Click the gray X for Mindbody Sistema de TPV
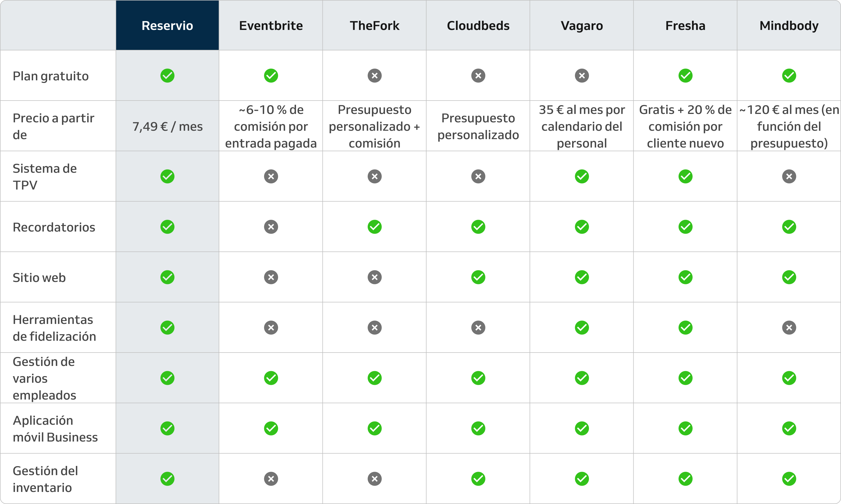841x504 pixels. tap(789, 176)
